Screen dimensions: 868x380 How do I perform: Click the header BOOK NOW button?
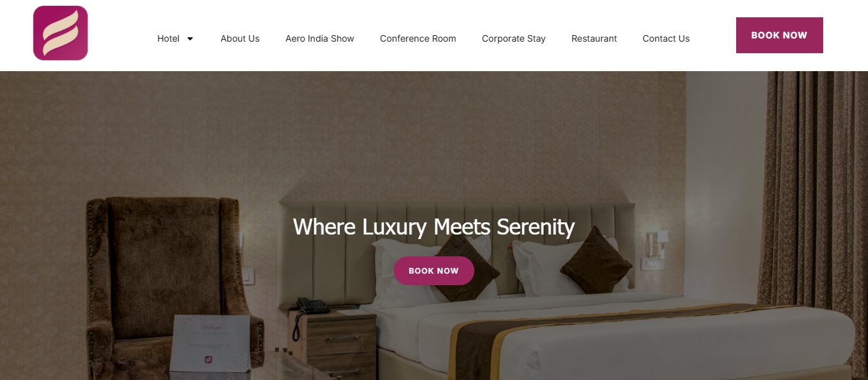(779, 35)
